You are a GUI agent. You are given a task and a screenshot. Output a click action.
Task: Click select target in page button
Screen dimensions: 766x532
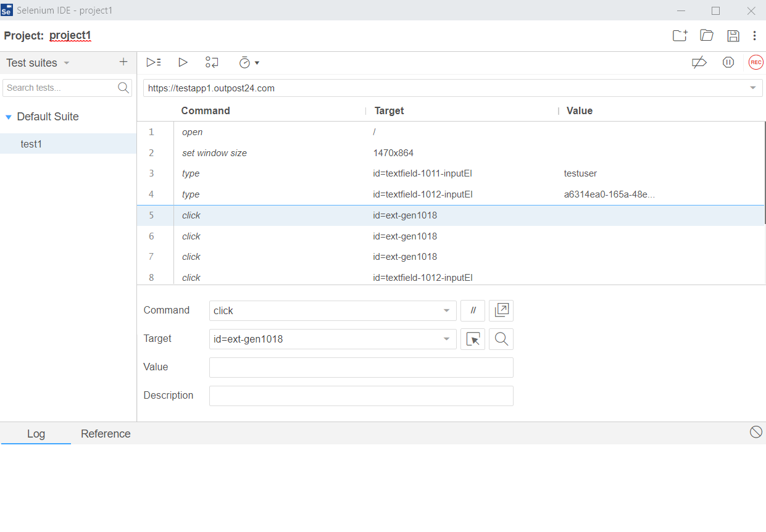[x=473, y=339]
